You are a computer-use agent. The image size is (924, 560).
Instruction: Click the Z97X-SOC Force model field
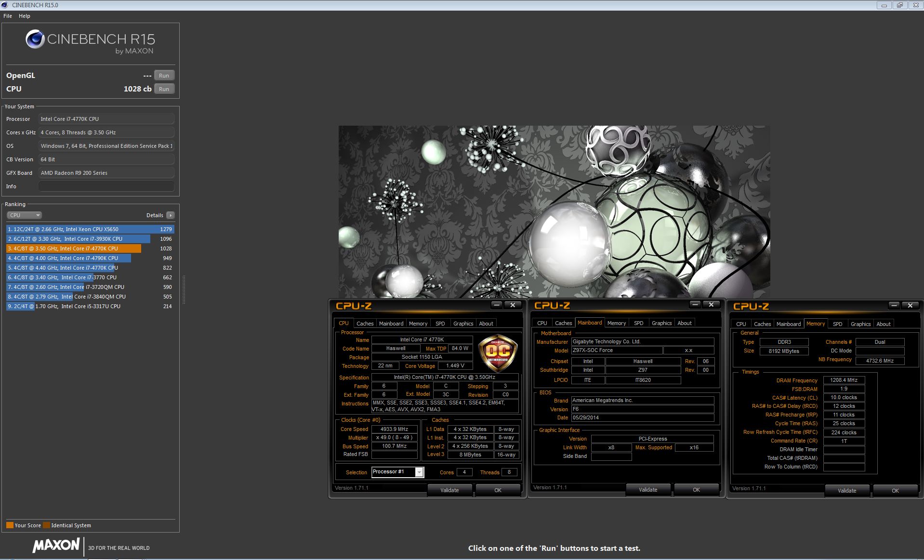click(617, 350)
